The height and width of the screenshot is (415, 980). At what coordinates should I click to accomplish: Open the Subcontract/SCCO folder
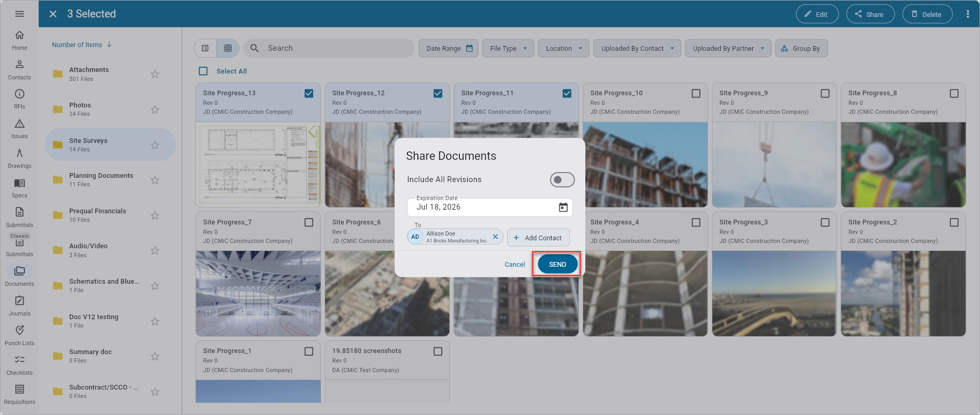coord(110,392)
